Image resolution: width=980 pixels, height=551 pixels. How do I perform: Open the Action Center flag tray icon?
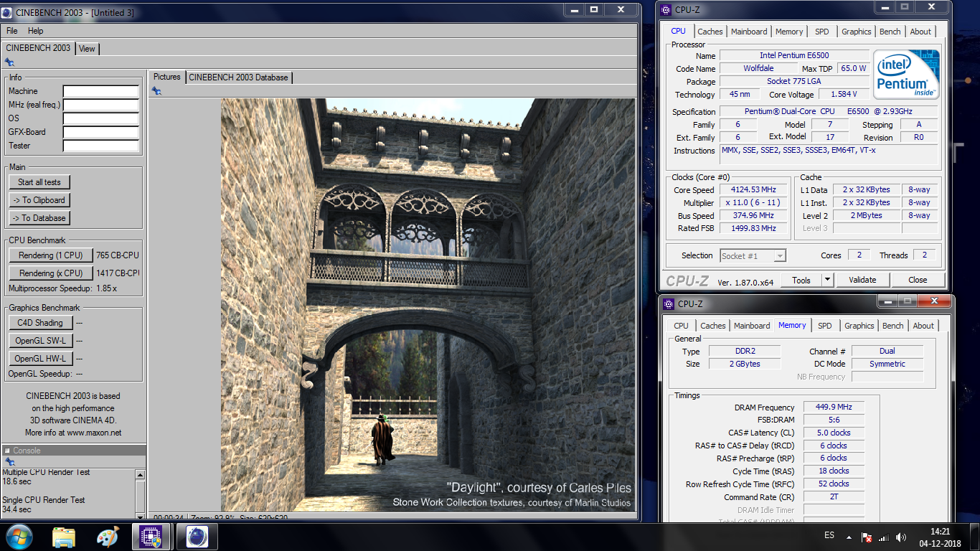pos(867,537)
